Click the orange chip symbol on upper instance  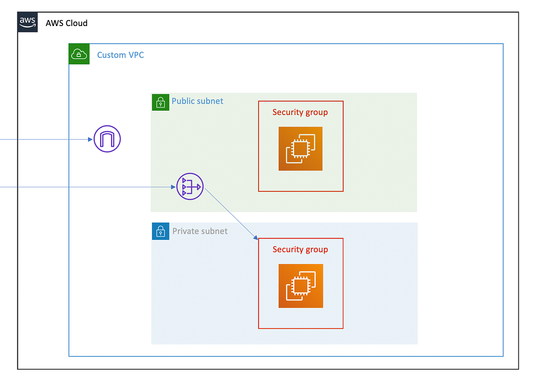click(x=300, y=148)
